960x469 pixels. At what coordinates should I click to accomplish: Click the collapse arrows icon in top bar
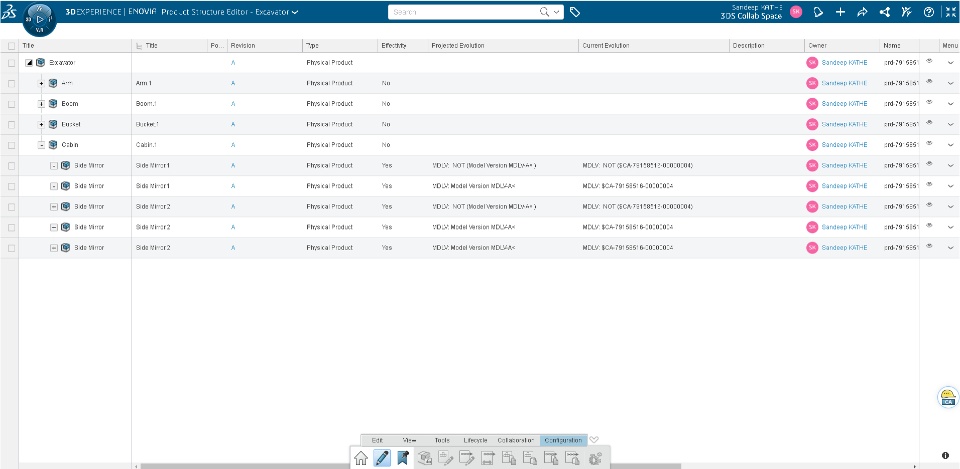pyautogui.click(x=951, y=12)
